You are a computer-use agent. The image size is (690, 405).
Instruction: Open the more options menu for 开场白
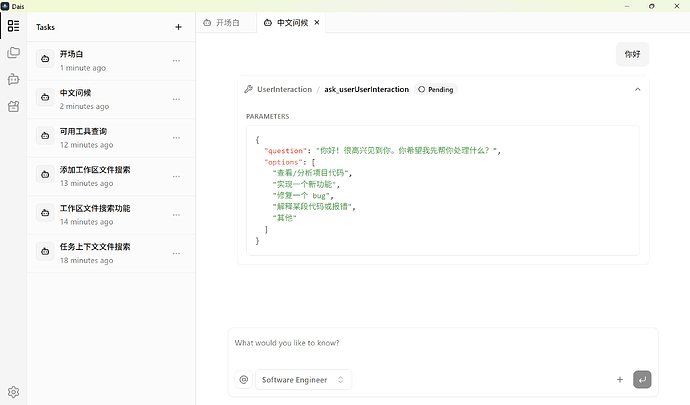[176, 61]
